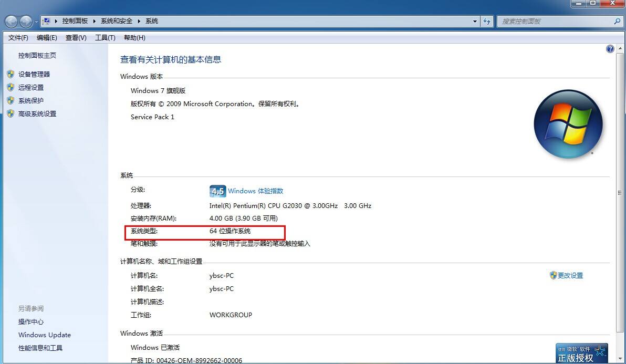Open the 帮助(H) menu
The image size is (626, 364).
(x=134, y=37)
